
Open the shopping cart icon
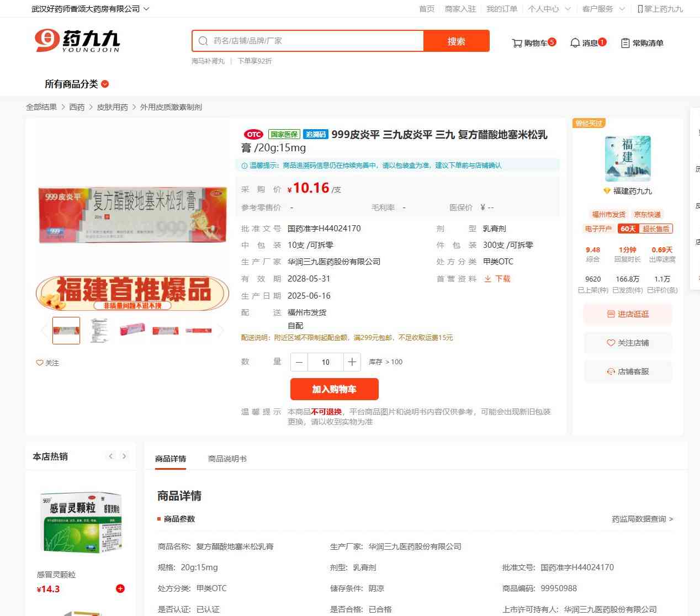point(517,43)
